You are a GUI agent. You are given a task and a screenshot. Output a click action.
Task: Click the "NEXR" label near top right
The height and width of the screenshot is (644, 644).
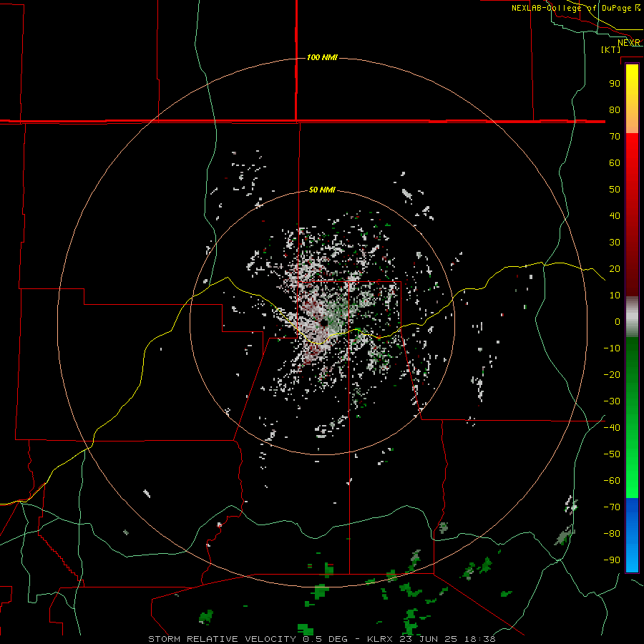[629, 43]
